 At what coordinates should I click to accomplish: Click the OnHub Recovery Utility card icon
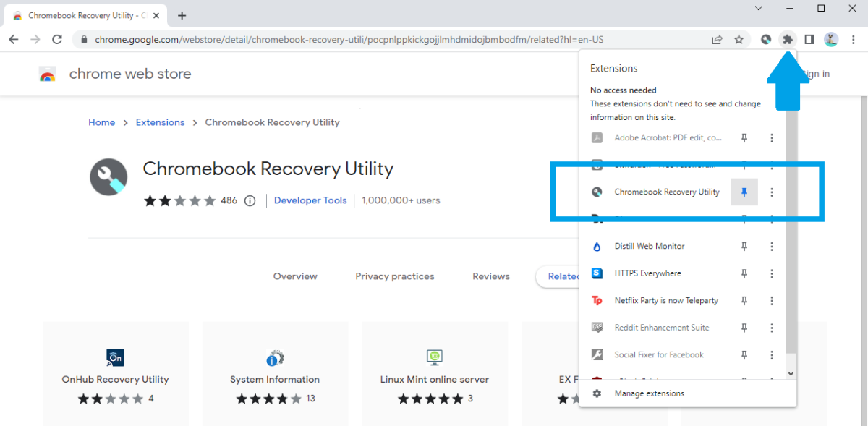pos(116,357)
